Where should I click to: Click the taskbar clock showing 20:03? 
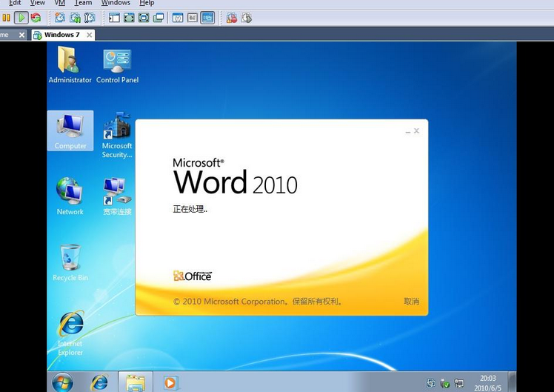(x=487, y=383)
